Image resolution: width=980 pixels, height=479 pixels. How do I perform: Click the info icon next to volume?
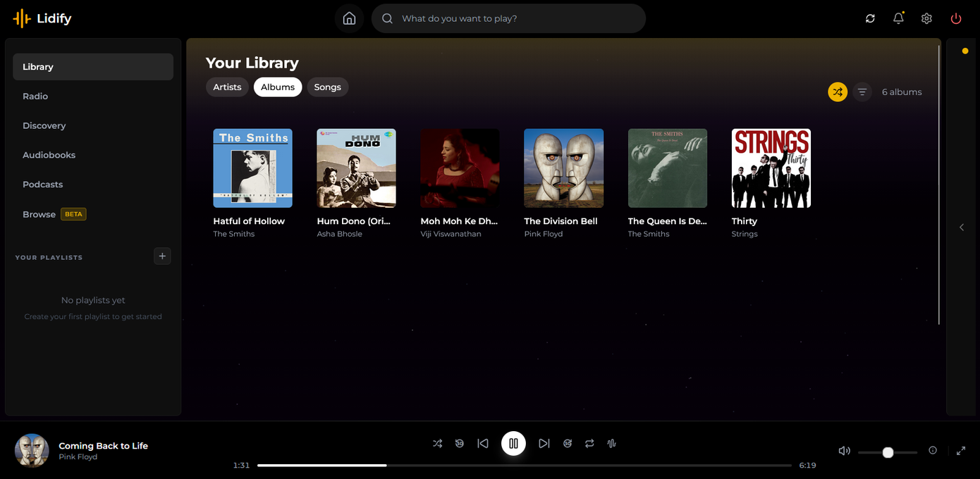[933, 451]
